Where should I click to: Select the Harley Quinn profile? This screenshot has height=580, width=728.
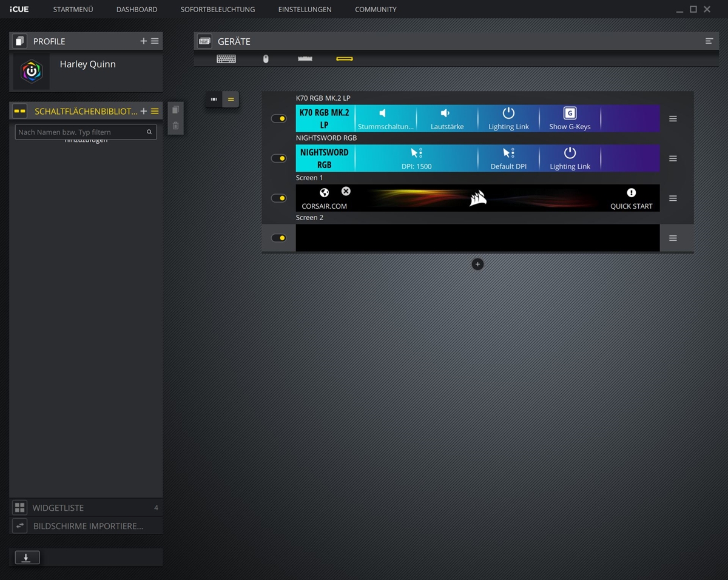tap(86, 72)
